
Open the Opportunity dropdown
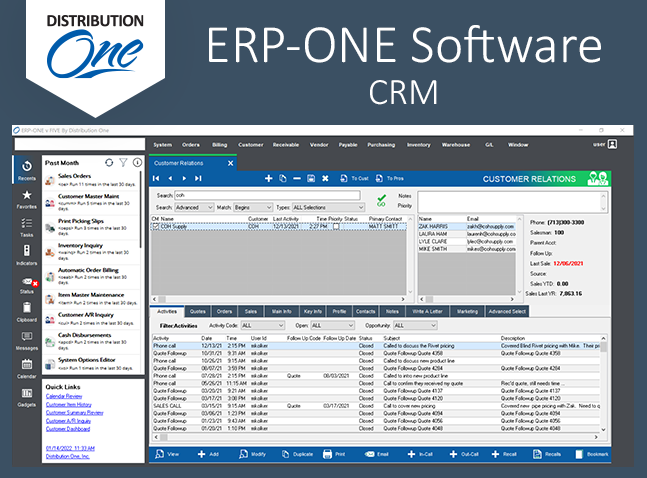pos(415,325)
